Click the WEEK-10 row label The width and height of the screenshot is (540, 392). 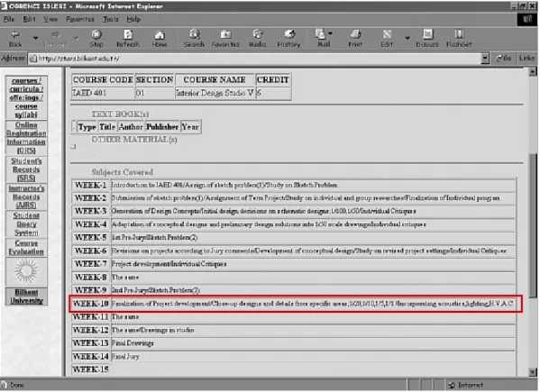coord(90,304)
